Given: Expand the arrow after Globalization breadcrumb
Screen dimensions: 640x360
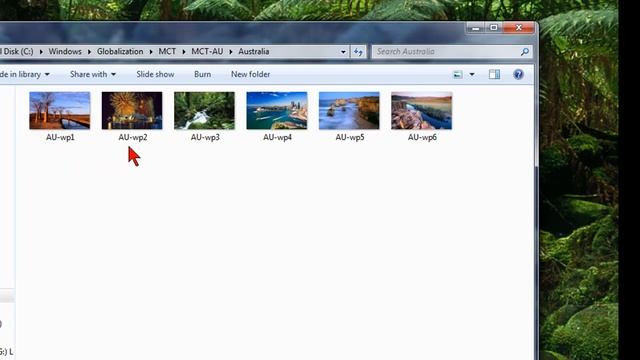Looking at the screenshot, I should (x=151, y=52).
